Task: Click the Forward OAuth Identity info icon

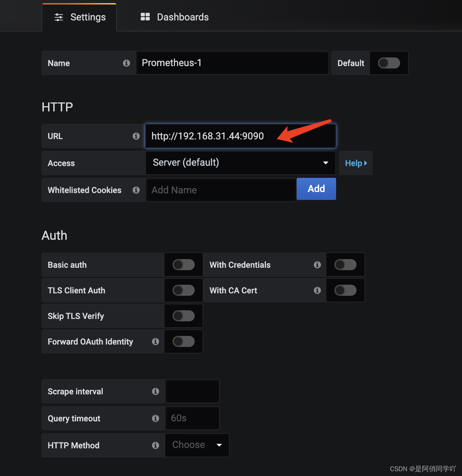Action: (156, 341)
